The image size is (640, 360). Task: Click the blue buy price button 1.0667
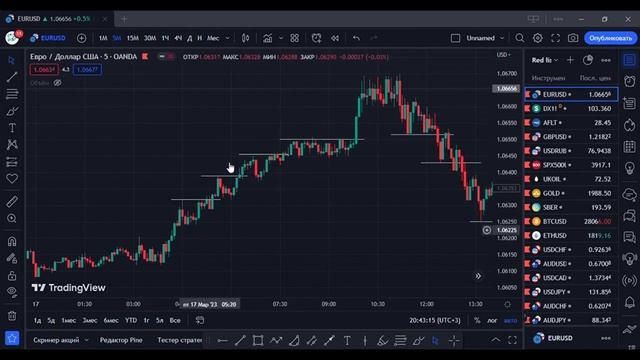(x=87, y=70)
